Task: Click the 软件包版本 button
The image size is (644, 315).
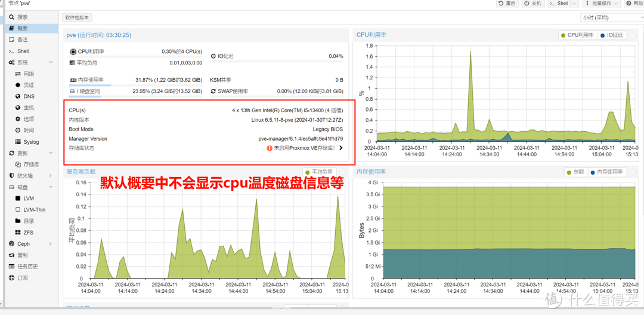Action: click(x=77, y=18)
